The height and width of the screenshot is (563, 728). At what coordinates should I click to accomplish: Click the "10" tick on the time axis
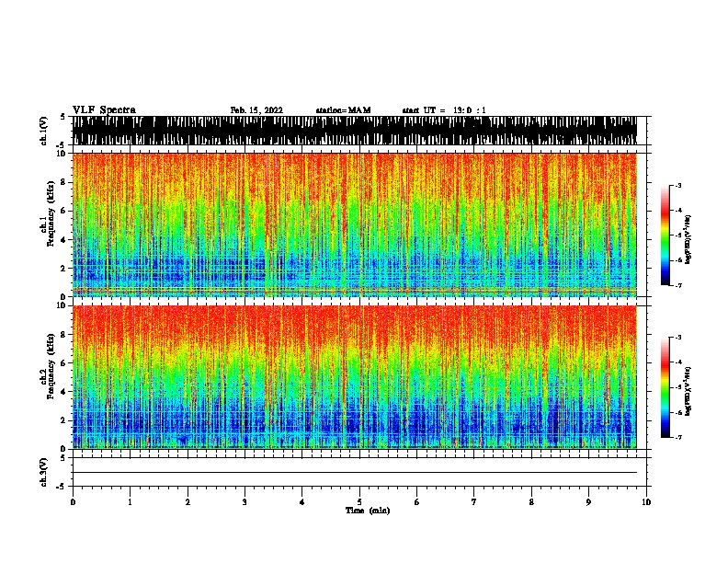coord(646,502)
